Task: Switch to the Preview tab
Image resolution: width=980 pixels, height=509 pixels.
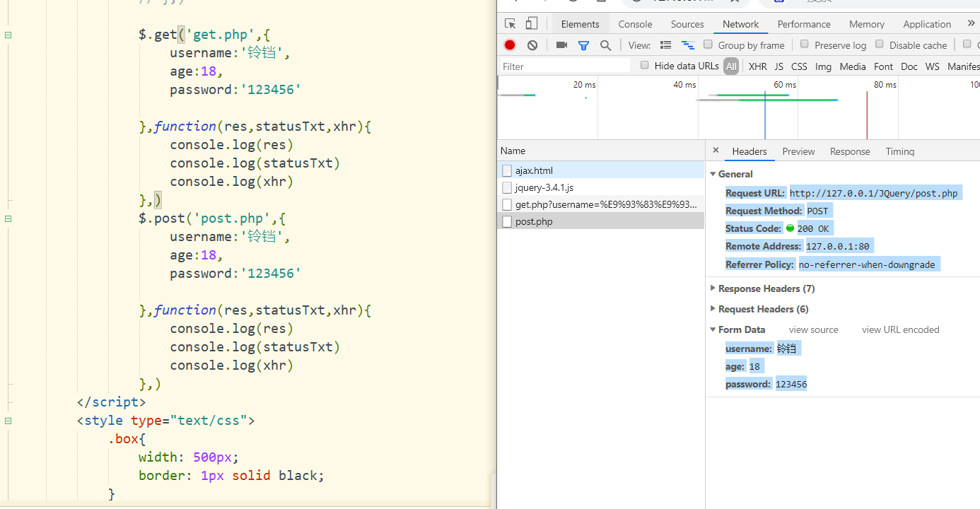Action: click(x=798, y=151)
